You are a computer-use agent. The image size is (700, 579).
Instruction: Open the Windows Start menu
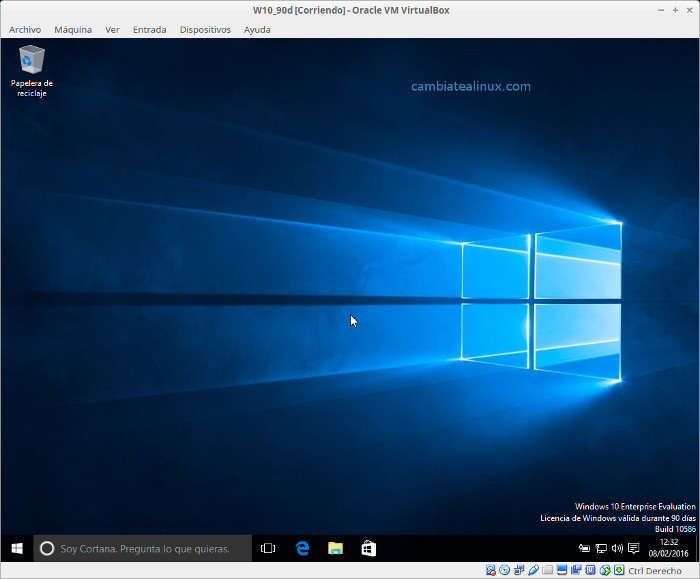[x=17, y=548]
